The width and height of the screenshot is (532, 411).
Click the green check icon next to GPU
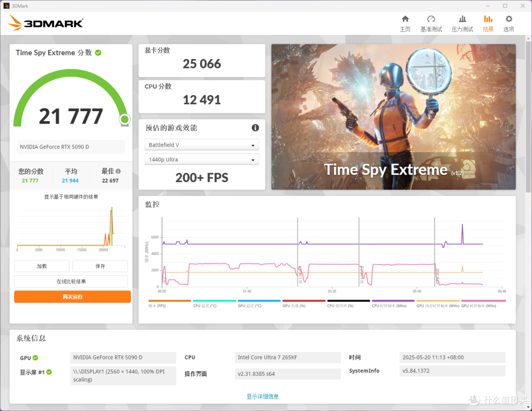point(35,358)
